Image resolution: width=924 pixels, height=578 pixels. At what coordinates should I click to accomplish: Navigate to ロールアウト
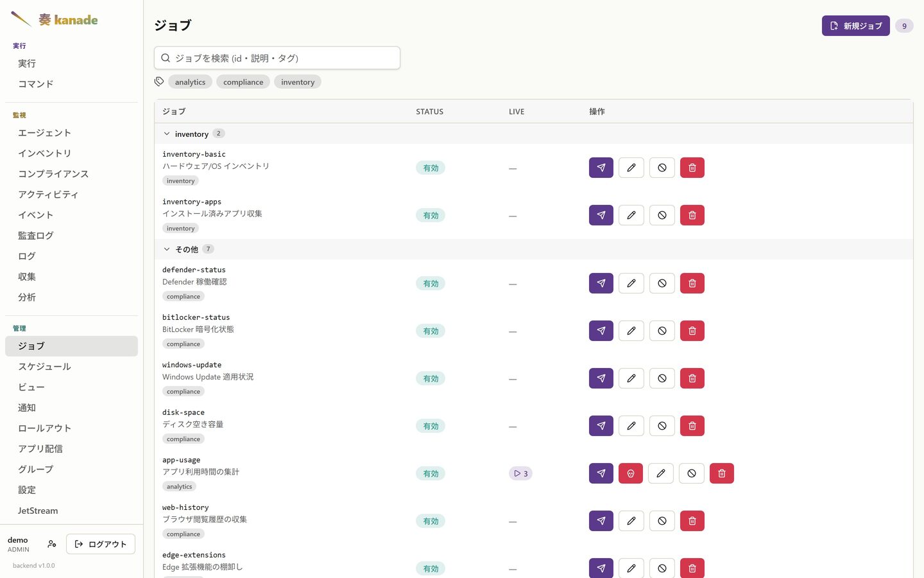(x=71, y=428)
